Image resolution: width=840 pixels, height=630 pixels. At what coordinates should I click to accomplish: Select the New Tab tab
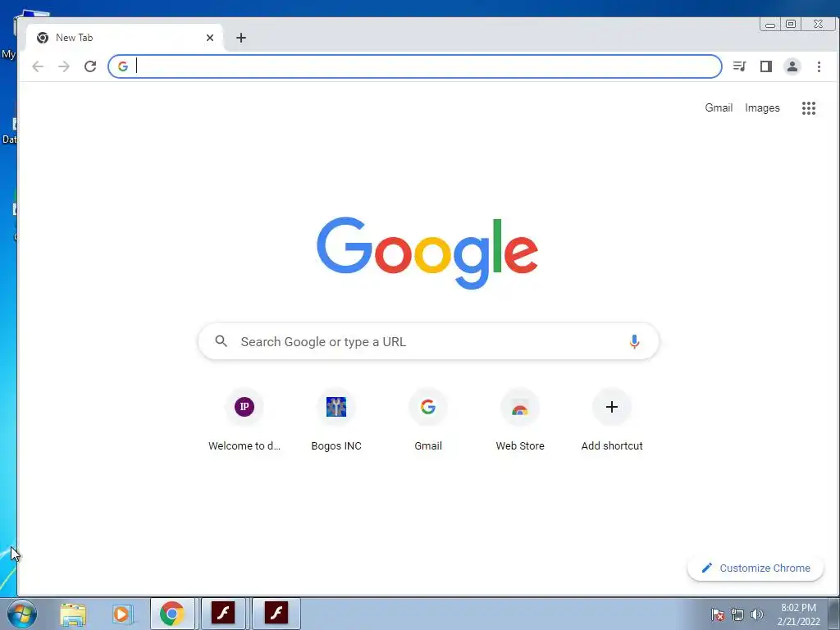click(x=125, y=38)
